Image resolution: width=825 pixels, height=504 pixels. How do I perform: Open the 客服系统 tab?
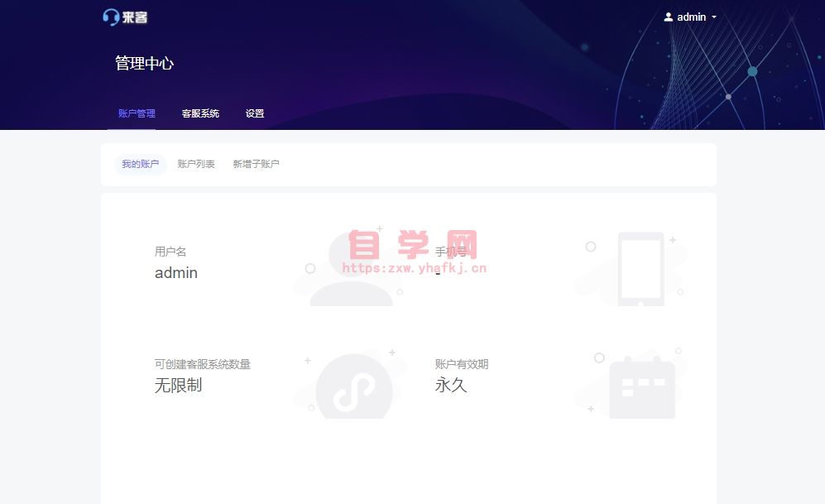pos(200,113)
